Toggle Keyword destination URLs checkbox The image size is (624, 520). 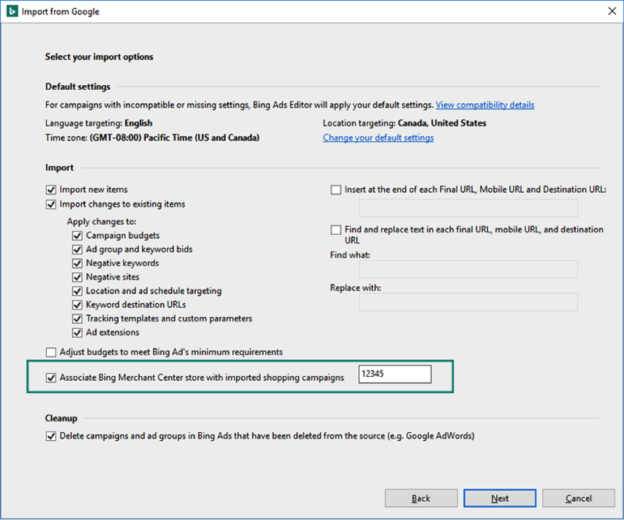tap(77, 305)
